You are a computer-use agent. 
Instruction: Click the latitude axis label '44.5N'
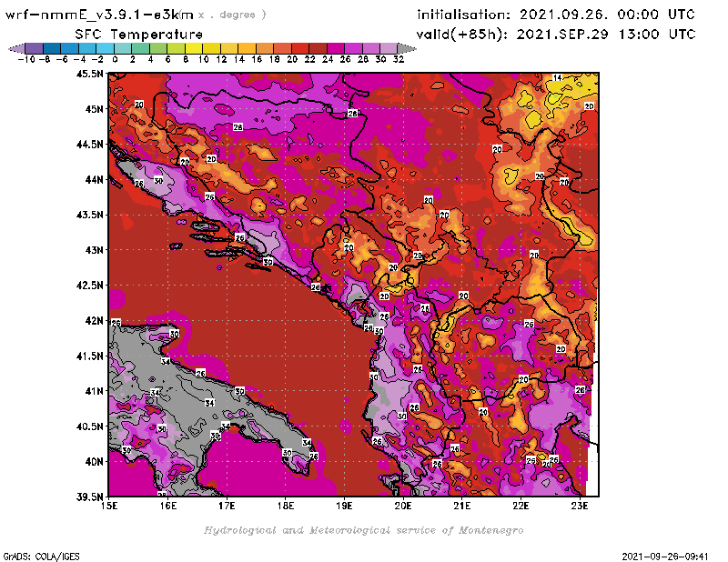tap(89, 145)
